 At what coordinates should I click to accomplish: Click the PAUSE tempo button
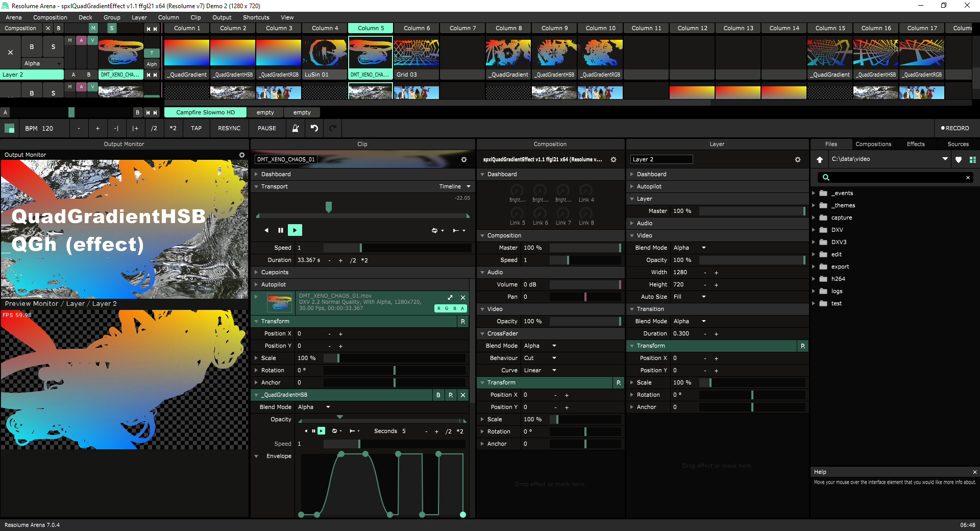[267, 128]
